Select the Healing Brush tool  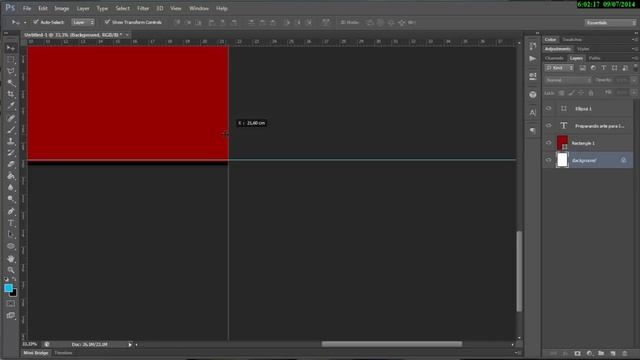pos(11,118)
